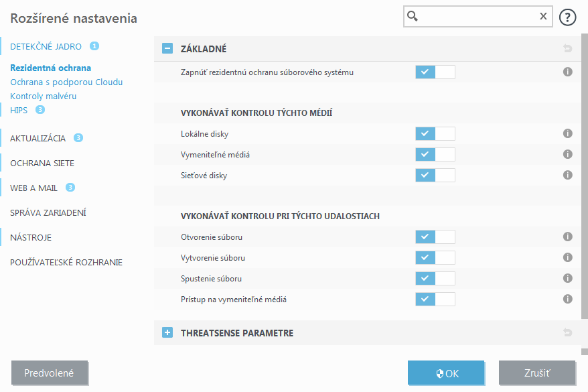
Task: Select NÁSTROJE in the sidebar
Action: (29, 237)
